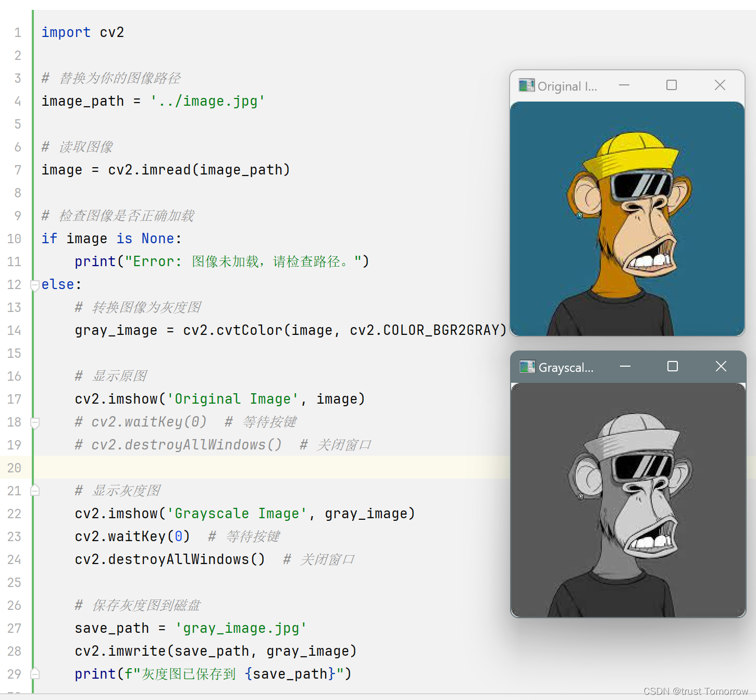Click the Original Image title bar text
This screenshot has height=700, width=756.
567,86
